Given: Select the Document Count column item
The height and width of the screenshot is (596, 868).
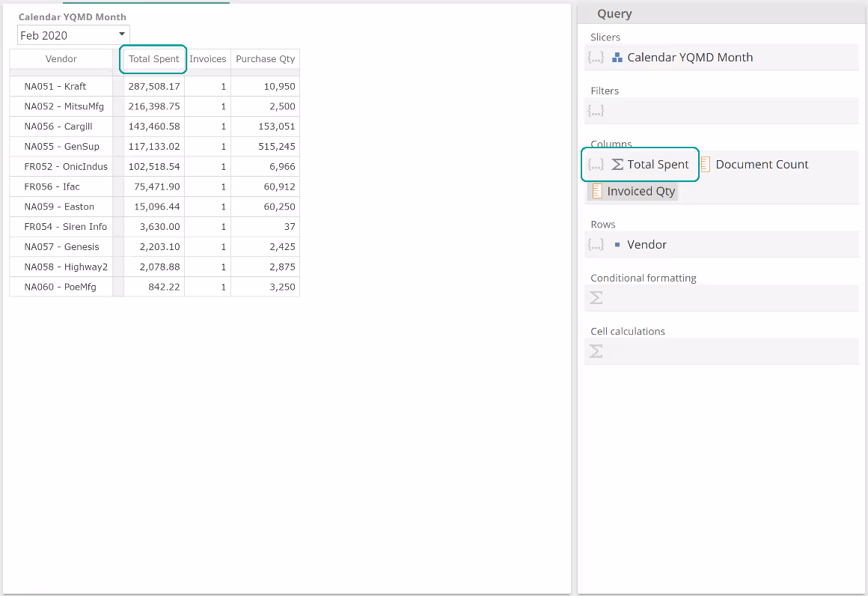Looking at the screenshot, I should [762, 165].
